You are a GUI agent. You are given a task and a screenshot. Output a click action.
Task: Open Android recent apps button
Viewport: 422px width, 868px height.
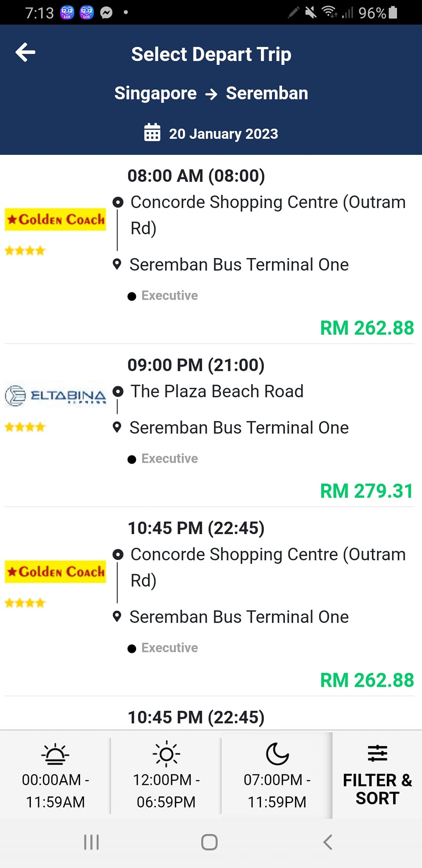(92, 842)
